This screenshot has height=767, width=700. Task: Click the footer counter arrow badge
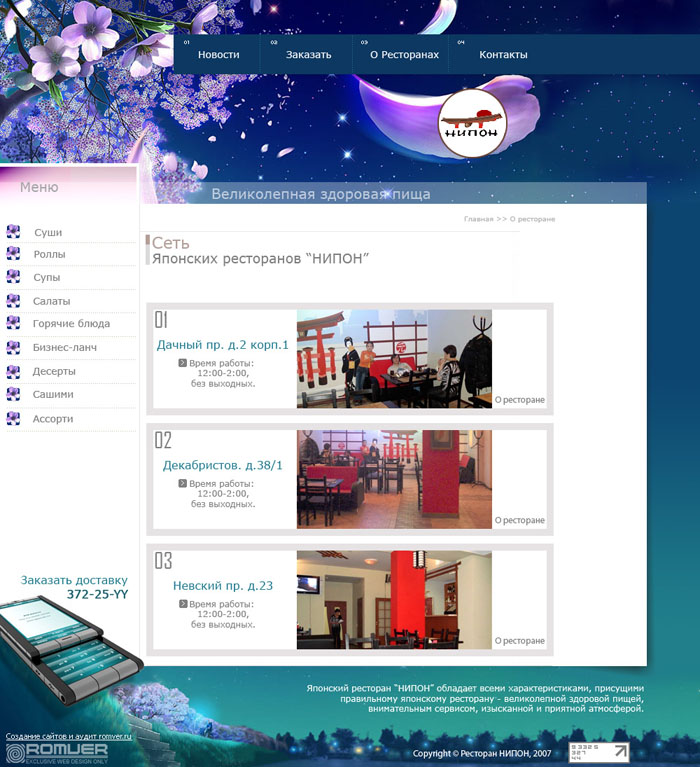coord(599,752)
